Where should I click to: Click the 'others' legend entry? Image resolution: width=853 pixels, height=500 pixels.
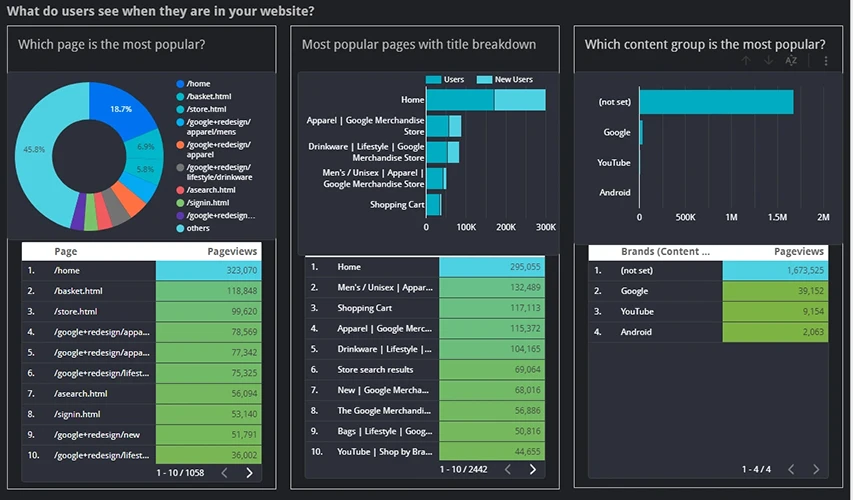[193, 228]
